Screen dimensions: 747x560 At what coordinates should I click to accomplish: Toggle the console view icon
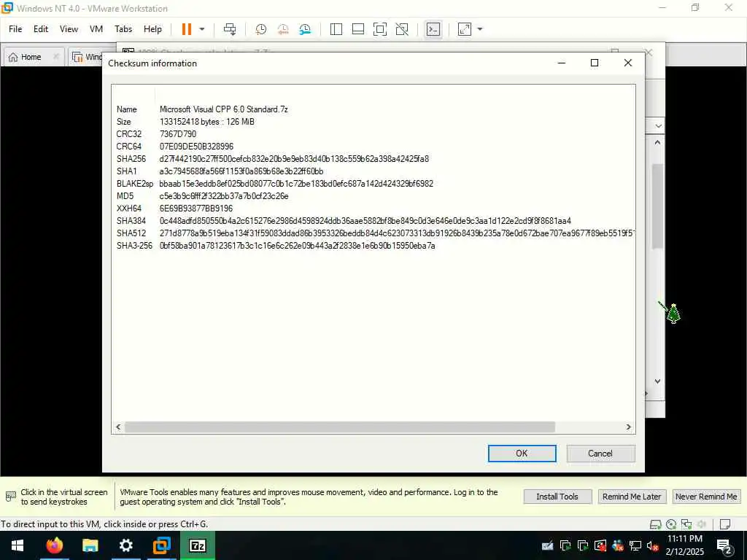tap(433, 29)
